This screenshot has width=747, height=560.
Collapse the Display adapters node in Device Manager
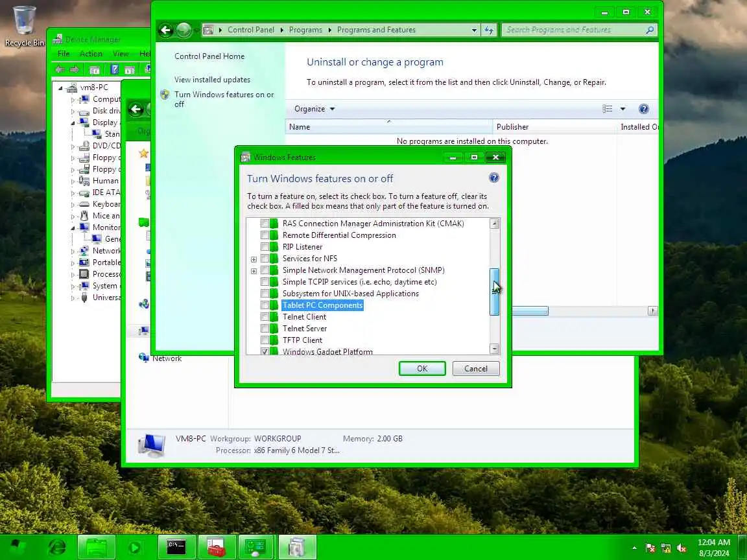click(x=73, y=123)
